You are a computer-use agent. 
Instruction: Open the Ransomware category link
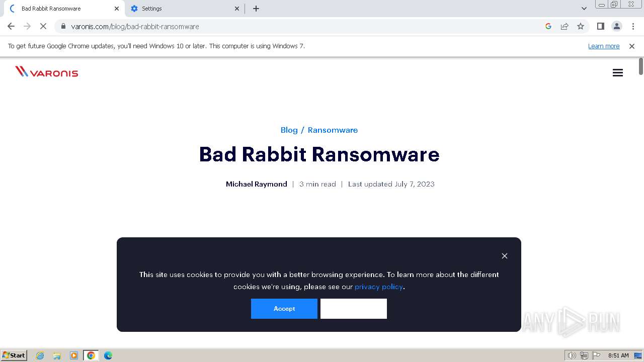[333, 130]
